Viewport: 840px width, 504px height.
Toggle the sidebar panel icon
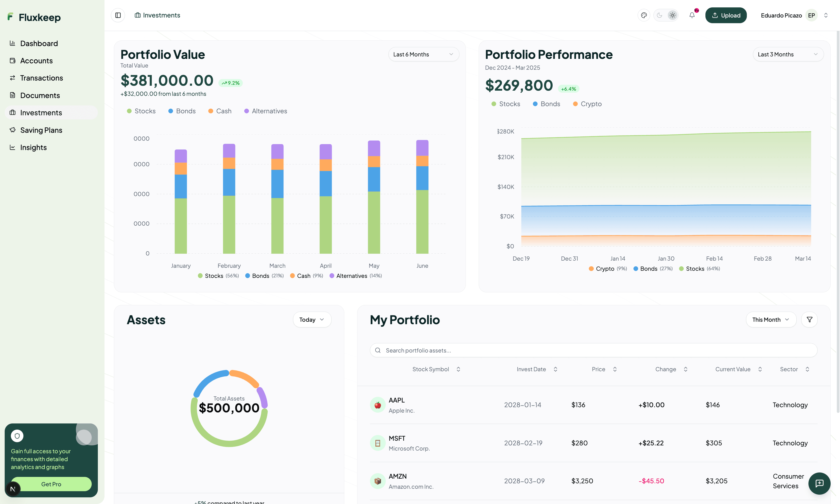(x=118, y=15)
